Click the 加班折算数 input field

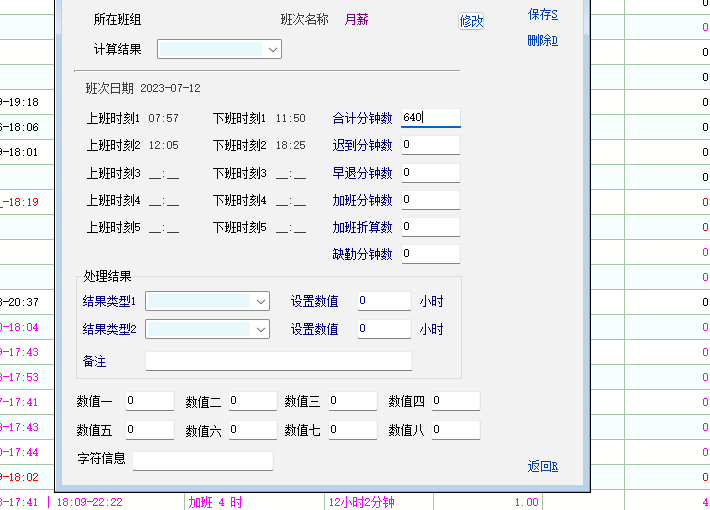(x=430, y=227)
